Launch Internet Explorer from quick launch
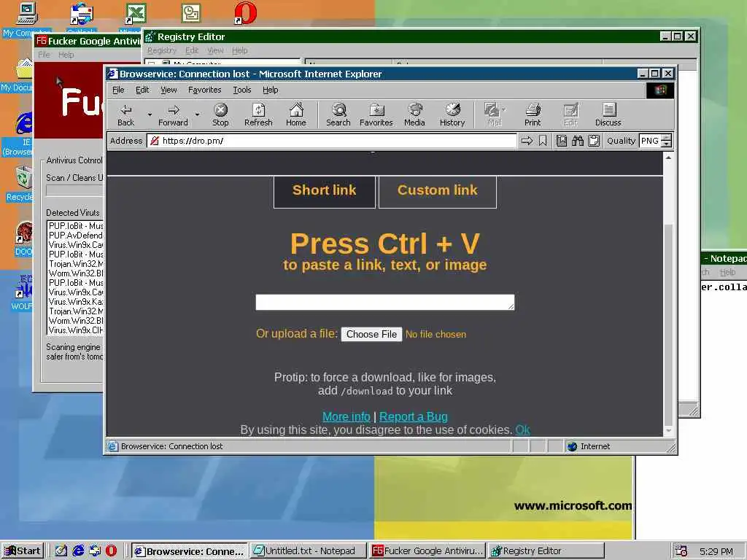 [x=78, y=551]
